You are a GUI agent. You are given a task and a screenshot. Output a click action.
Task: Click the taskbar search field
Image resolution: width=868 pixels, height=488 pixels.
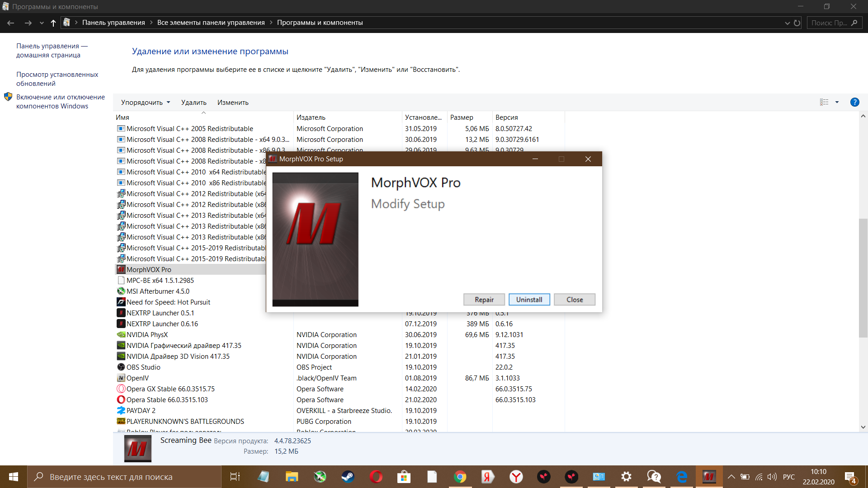pyautogui.click(x=124, y=477)
